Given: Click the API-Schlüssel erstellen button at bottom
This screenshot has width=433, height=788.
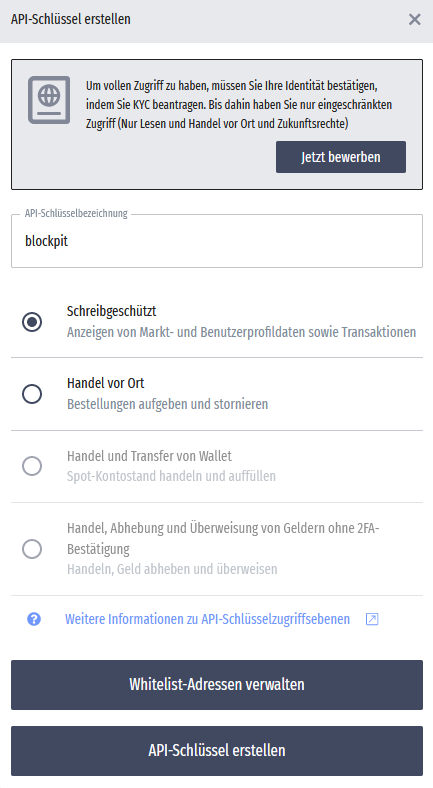Looking at the screenshot, I should click(x=216, y=750).
